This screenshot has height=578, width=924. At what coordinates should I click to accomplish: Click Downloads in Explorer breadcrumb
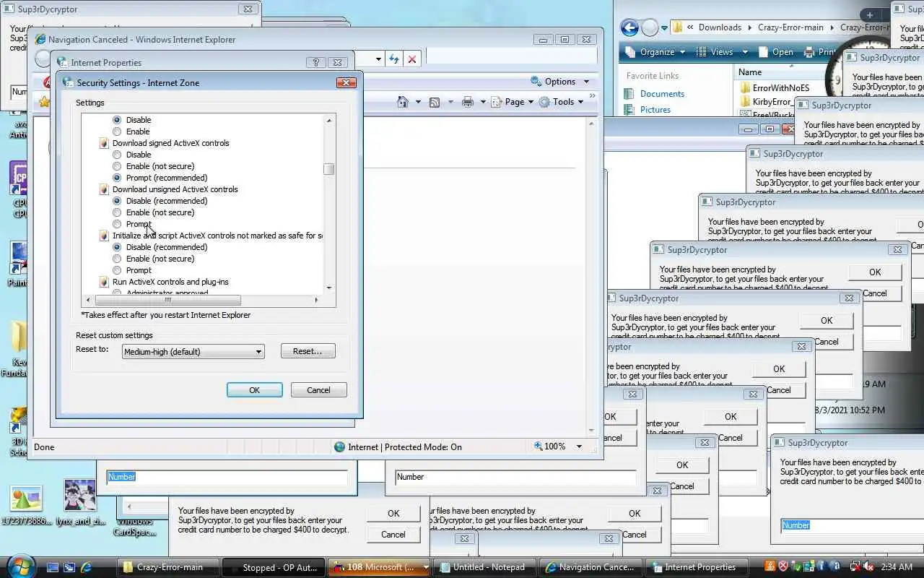pyautogui.click(x=720, y=27)
